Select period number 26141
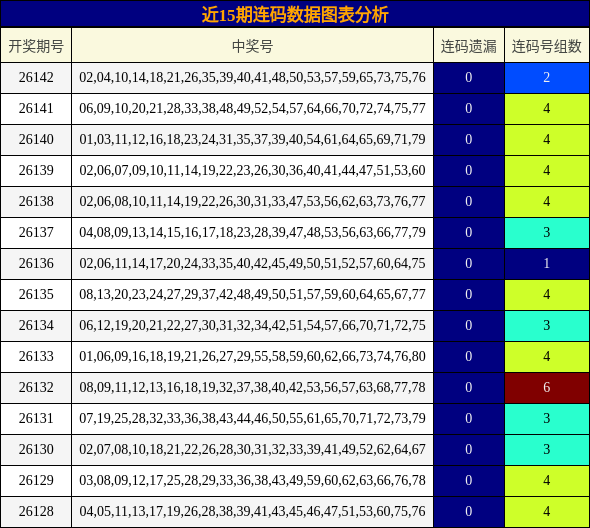The width and height of the screenshot is (590, 528). coord(36,108)
